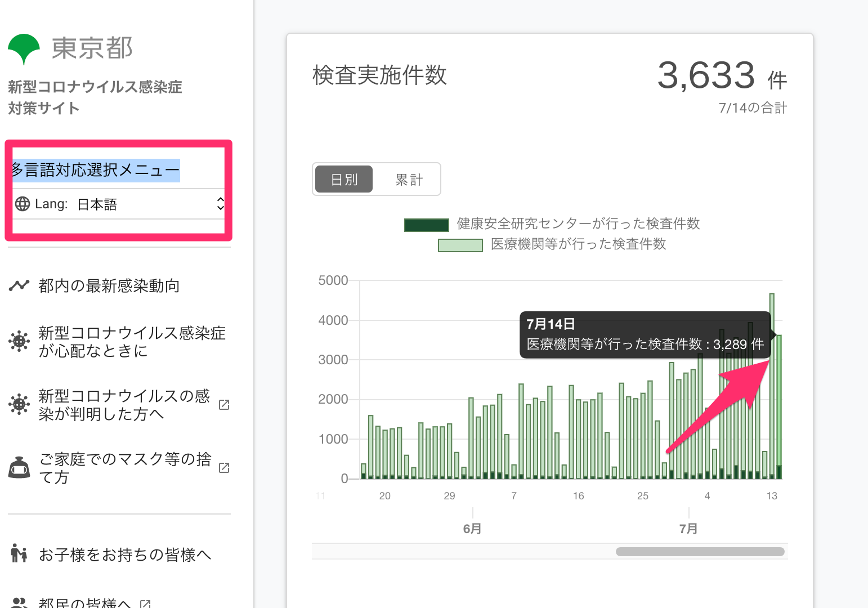The image size is (868, 608).
Task: Click the light green 医療機関等 legend swatch
Action: (460, 245)
